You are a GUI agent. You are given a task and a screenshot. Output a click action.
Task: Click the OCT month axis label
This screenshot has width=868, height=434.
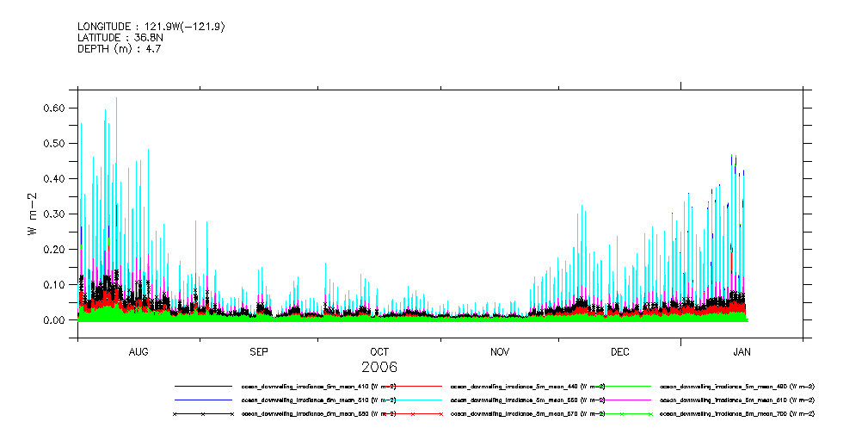[x=379, y=352]
